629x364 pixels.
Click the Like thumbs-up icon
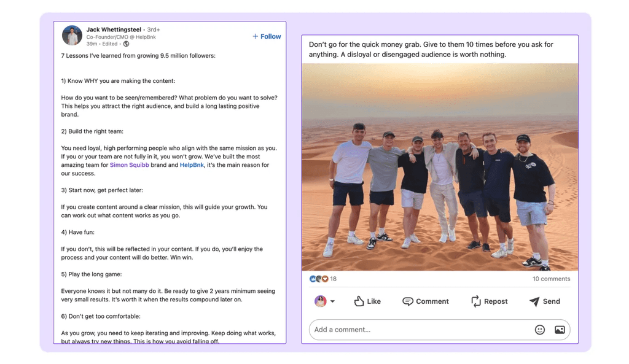point(359,301)
